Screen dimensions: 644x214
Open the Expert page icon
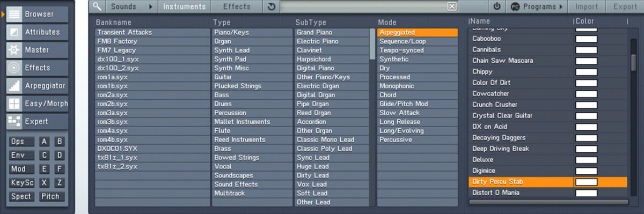coord(14,122)
